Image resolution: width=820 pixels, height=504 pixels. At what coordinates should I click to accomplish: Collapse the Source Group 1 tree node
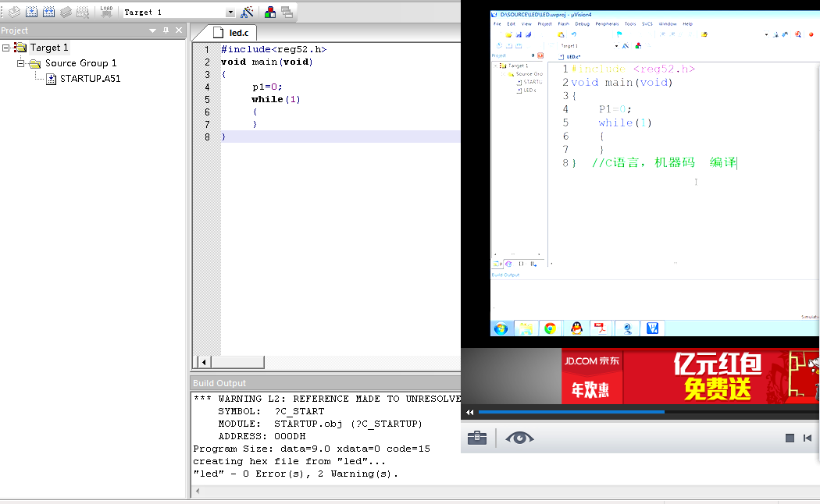click(20, 63)
